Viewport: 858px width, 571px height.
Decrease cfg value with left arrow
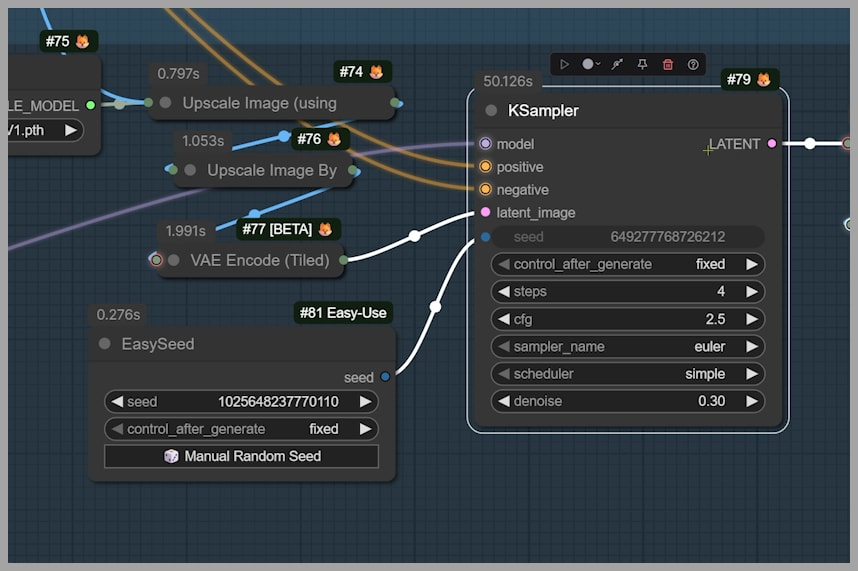point(504,320)
